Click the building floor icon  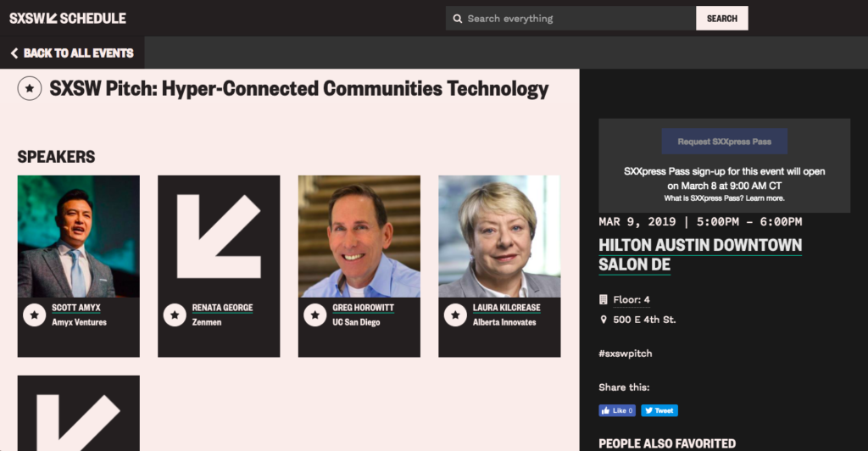[604, 300]
